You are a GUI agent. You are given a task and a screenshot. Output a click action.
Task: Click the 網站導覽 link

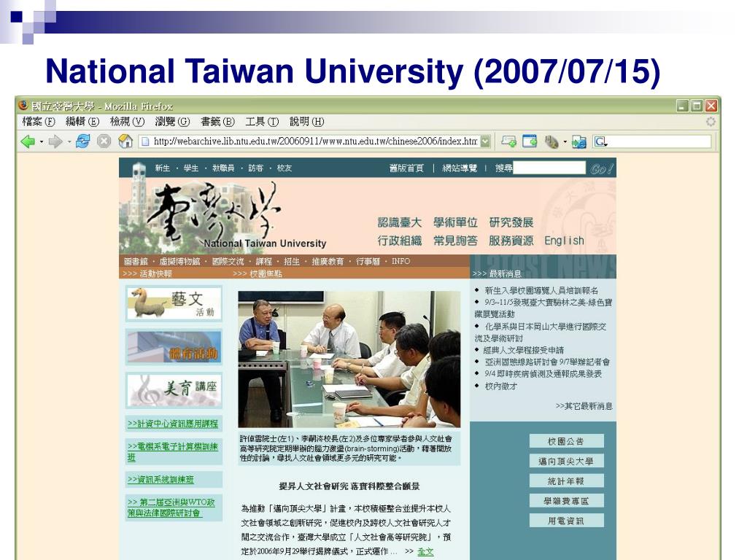(460, 168)
